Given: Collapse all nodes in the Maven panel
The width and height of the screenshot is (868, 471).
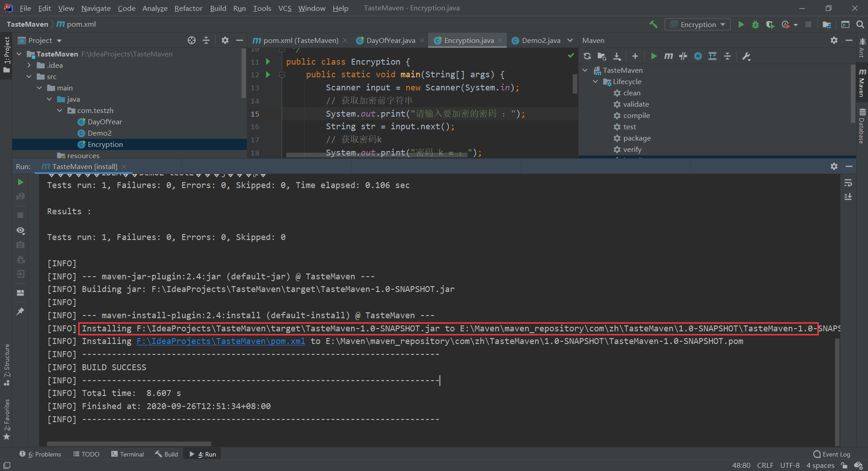Looking at the screenshot, I should coord(727,56).
